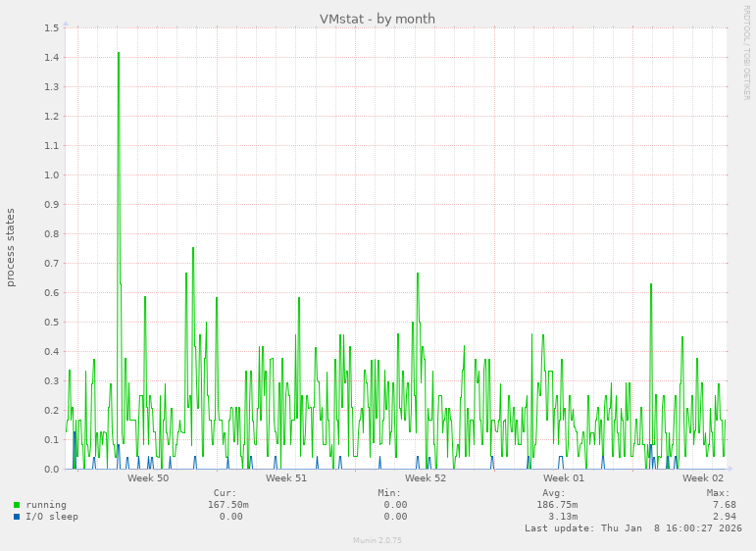Click the tallest green spike peak near 1.4
Viewport: 756px width, 551px height.
pos(119,53)
